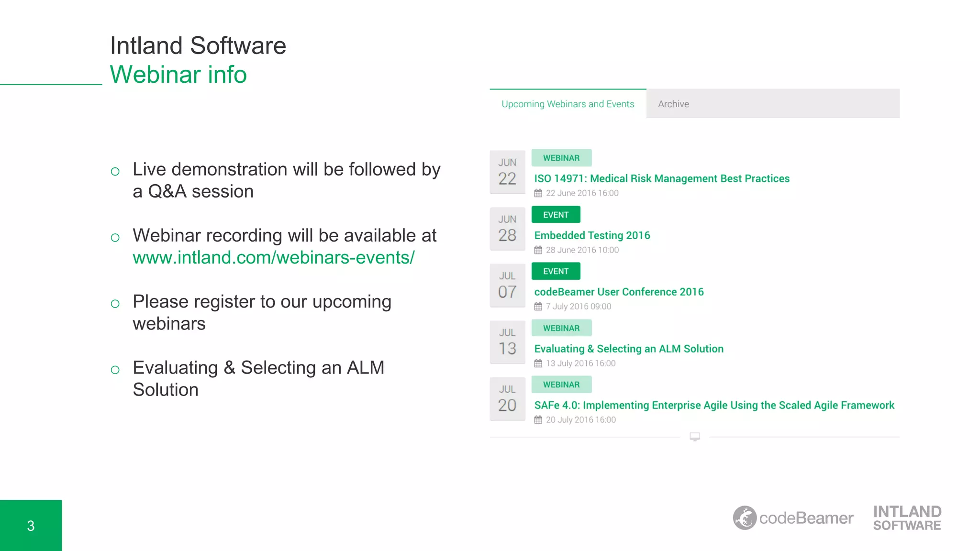980x551 pixels.
Task: Click the monitor icon below event list
Action: point(695,437)
